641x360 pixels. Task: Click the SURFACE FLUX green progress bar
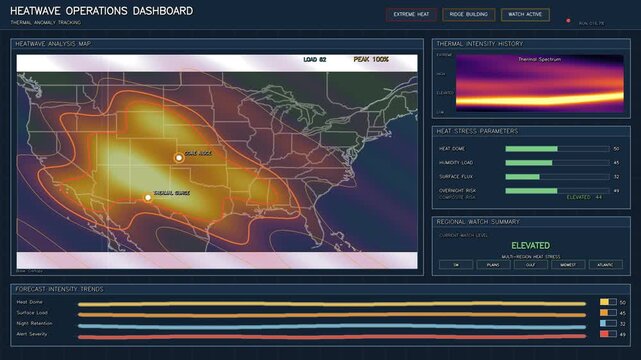click(x=522, y=177)
